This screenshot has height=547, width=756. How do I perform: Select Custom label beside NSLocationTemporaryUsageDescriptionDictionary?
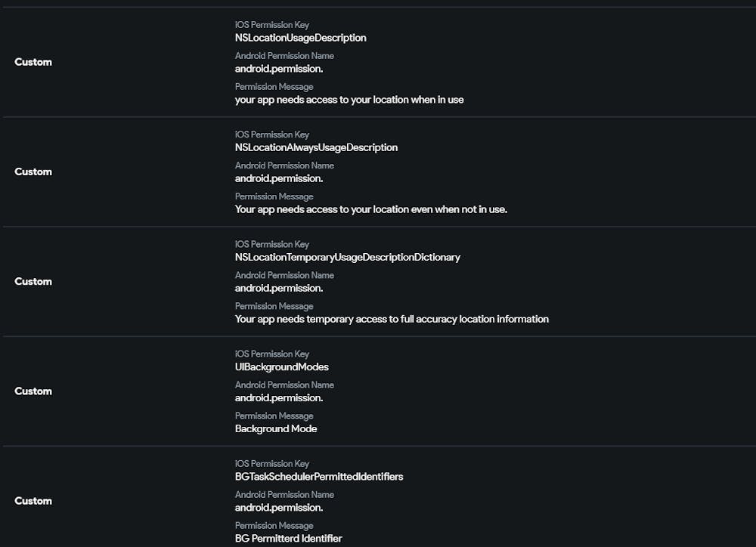(x=33, y=281)
